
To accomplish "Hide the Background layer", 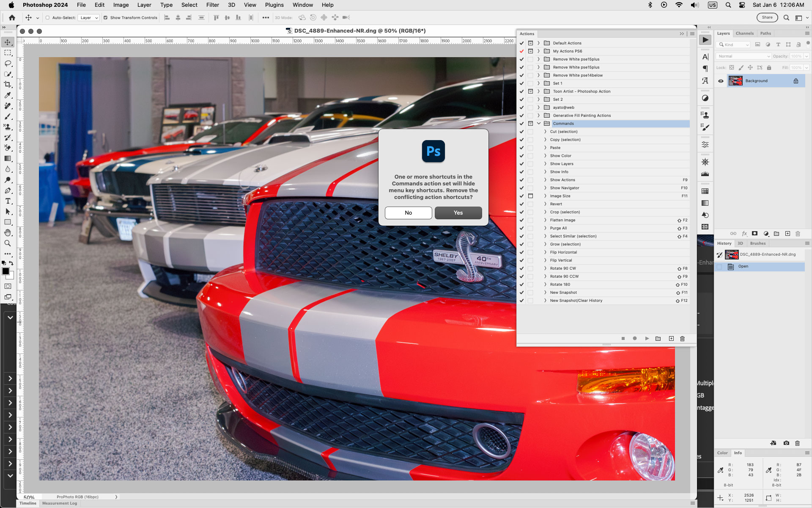I will [x=721, y=80].
